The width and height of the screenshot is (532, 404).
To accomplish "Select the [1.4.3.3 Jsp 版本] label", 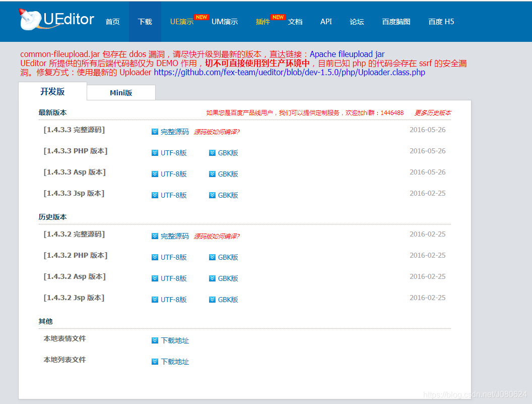I will pos(74,193).
